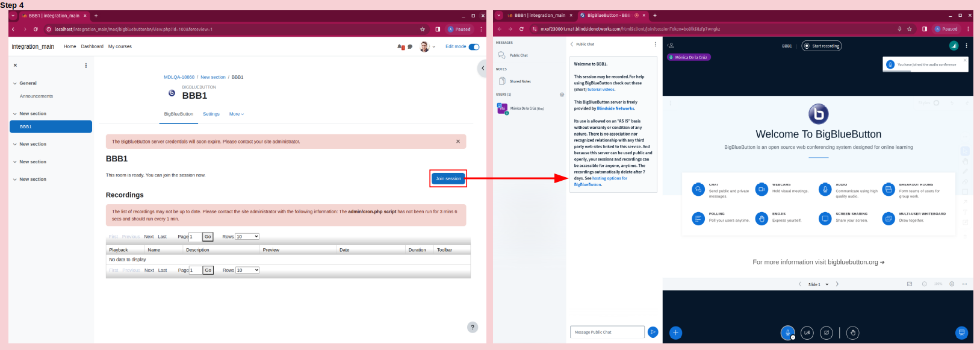This screenshot has width=980, height=350.
Task: Minimize presentation with bottom-right blue button
Action: [x=961, y=333]
